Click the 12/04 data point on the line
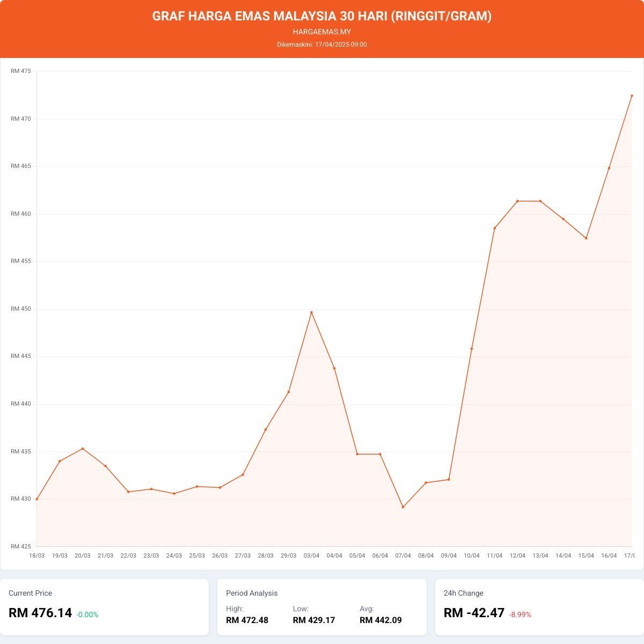This screenshot has height=644, width=644. [517, 201]
